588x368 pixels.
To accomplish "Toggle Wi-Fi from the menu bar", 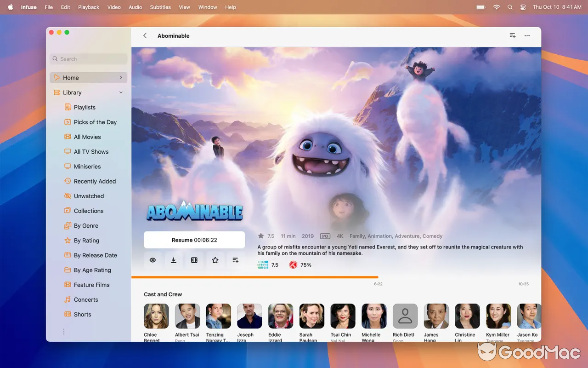I will pos(496,7).
